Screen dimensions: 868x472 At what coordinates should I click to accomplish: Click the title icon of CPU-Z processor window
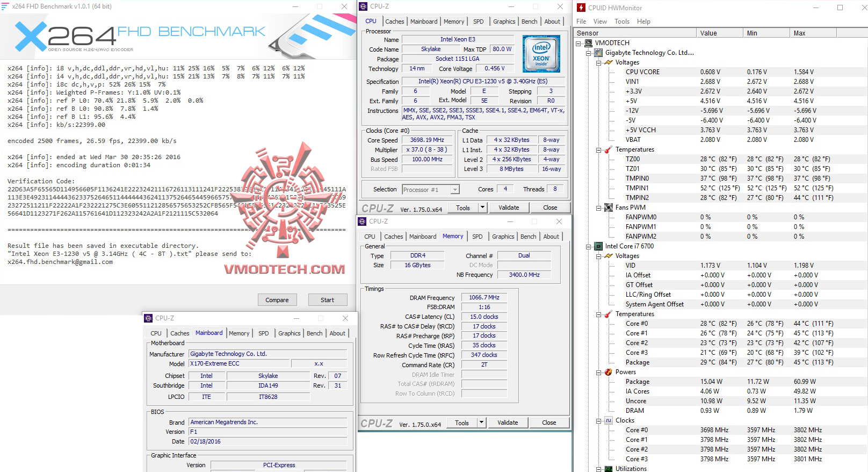363,6
